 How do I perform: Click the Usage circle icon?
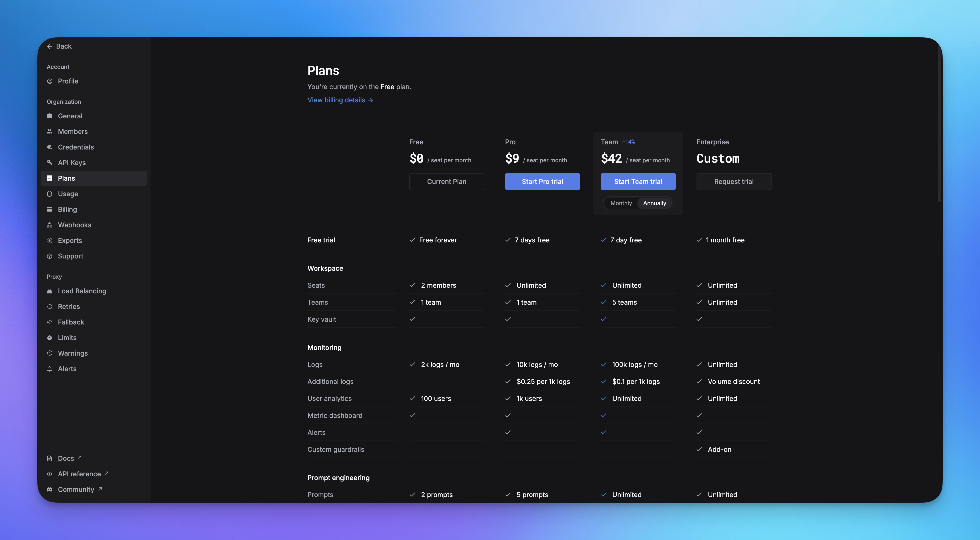coord(50,194)
